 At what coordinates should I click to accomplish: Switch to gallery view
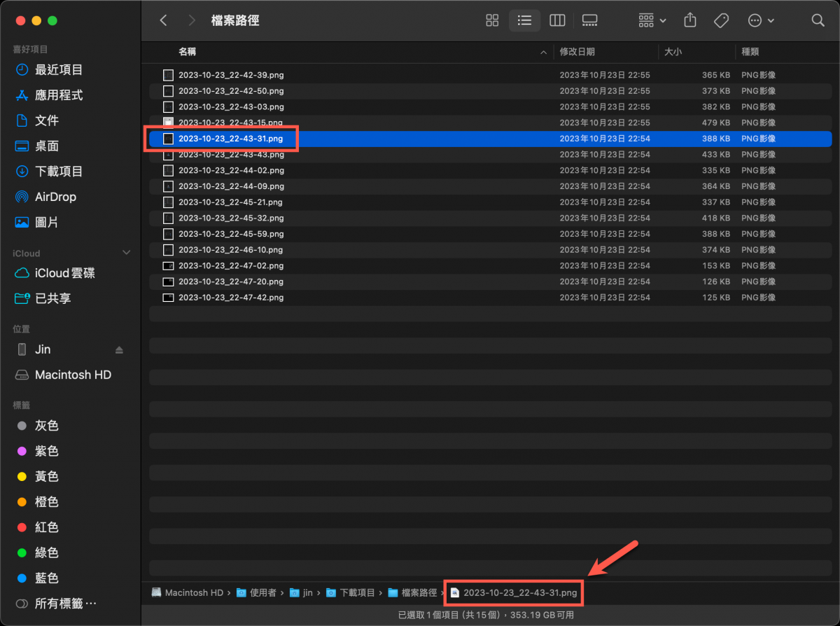(x=590, y=20)
